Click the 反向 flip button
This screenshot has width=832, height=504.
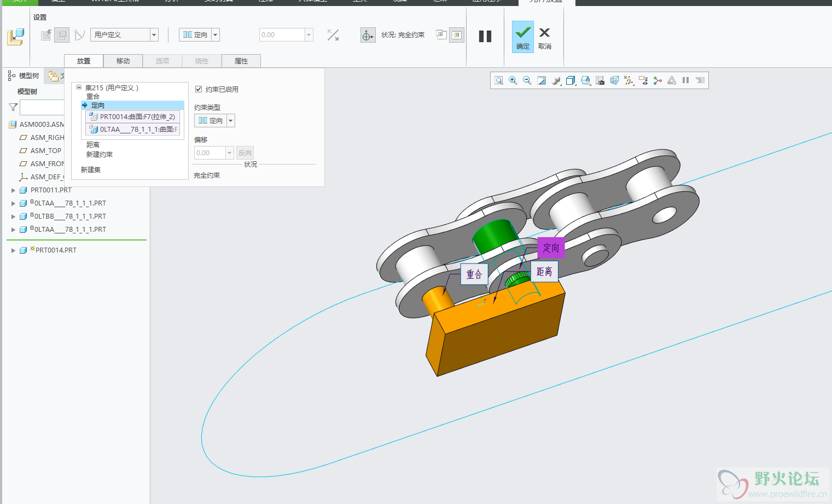(245, 153)
